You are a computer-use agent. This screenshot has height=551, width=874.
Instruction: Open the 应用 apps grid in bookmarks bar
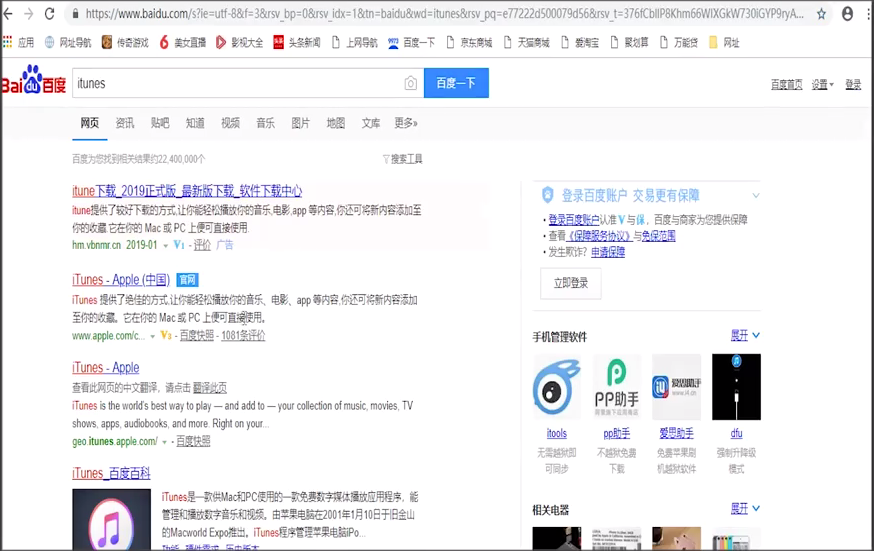(18, 43)
